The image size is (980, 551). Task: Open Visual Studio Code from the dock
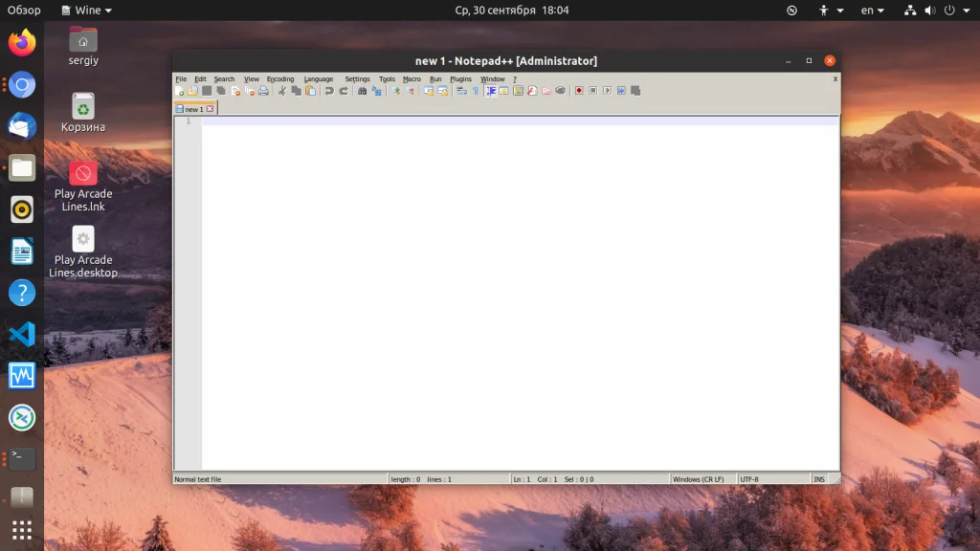point(22,334)
